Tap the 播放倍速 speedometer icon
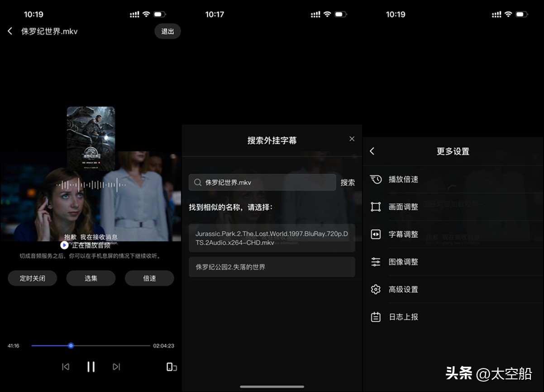The width and height of the screenshot is (544, 392). tap(376, 179)
